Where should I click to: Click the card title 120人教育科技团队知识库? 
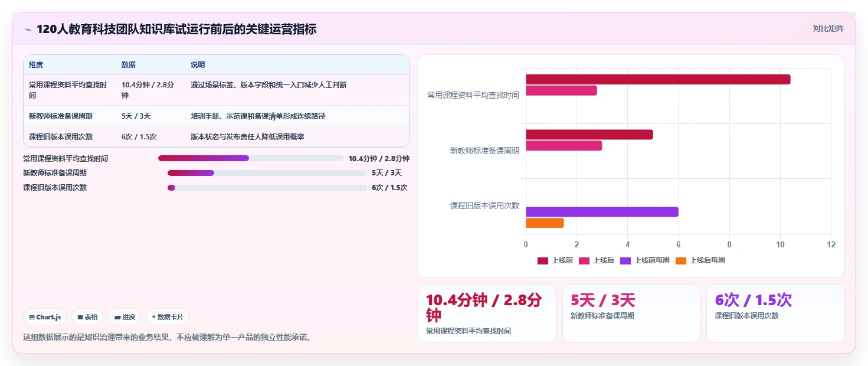(x=176, y=29)
